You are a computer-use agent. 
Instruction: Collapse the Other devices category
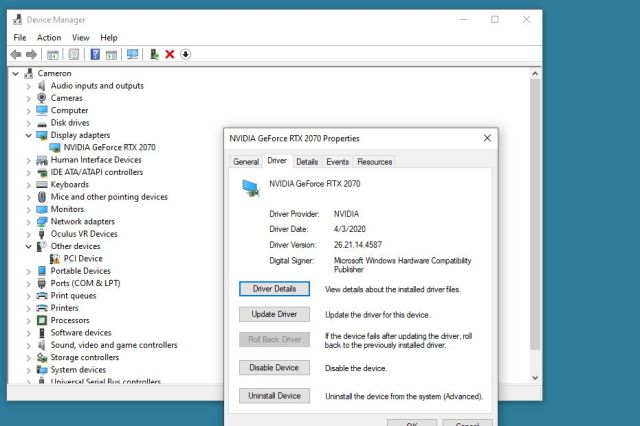[x=29, y=246]
